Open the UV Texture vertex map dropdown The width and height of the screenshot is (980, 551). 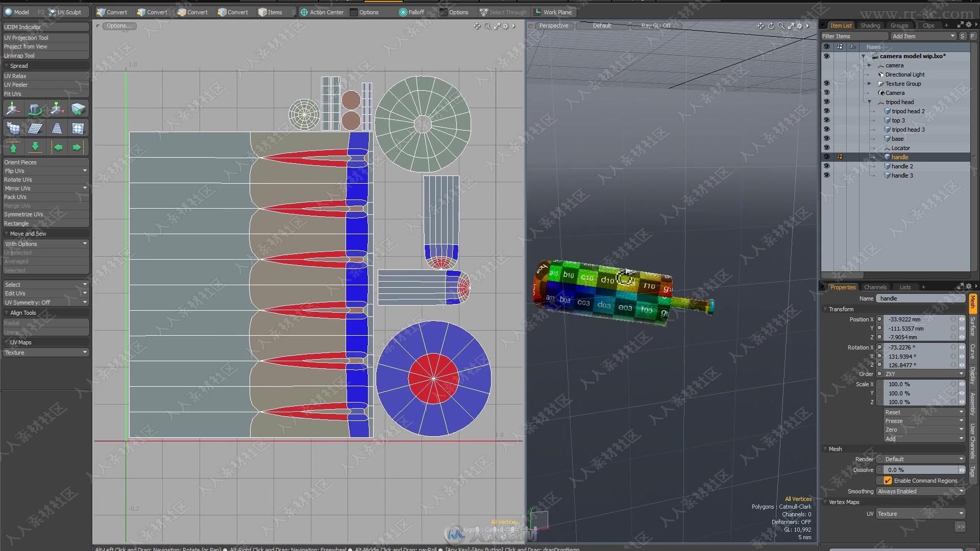point(920,514)
